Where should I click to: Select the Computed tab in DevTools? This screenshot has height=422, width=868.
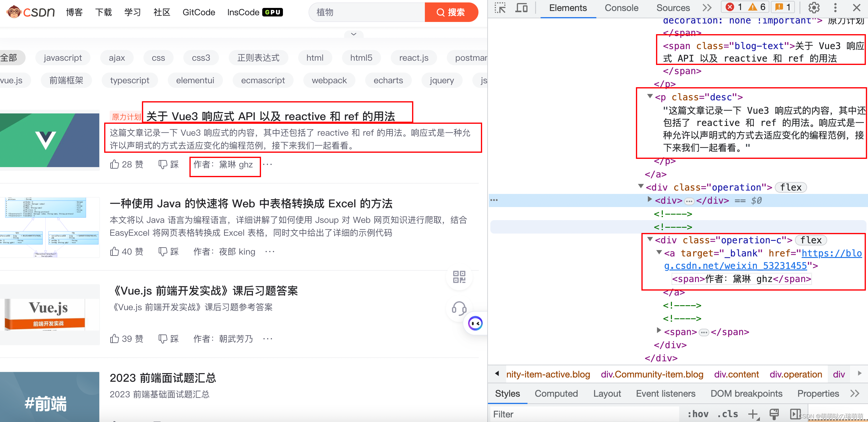[x=555, y=395]
